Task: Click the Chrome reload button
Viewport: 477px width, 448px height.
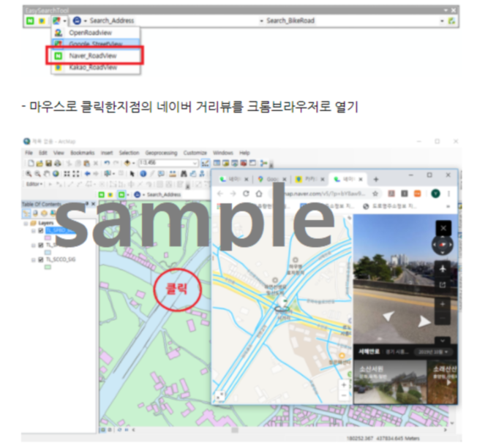Action: coord(246,194)
